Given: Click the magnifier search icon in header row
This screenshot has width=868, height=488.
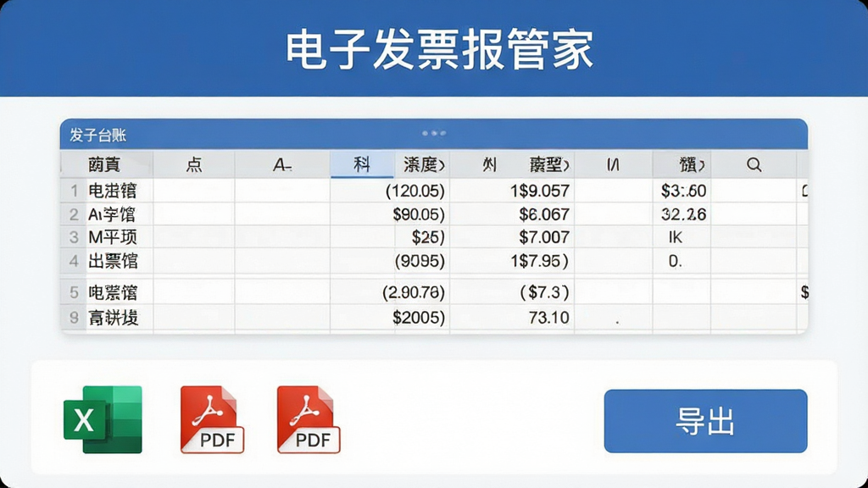Looking at the screenshot, I should click(754, 164).
